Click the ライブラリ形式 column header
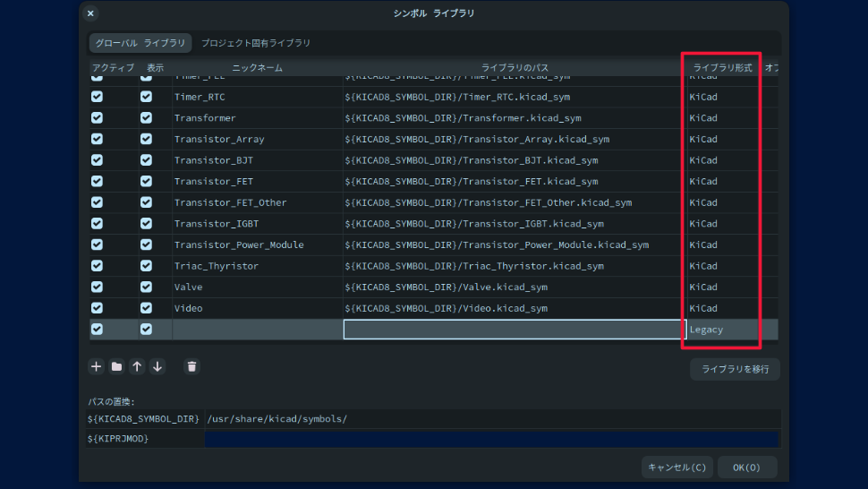Image resolution: width=868 pixels, height=489 pixels. click(x=723, y=67)
